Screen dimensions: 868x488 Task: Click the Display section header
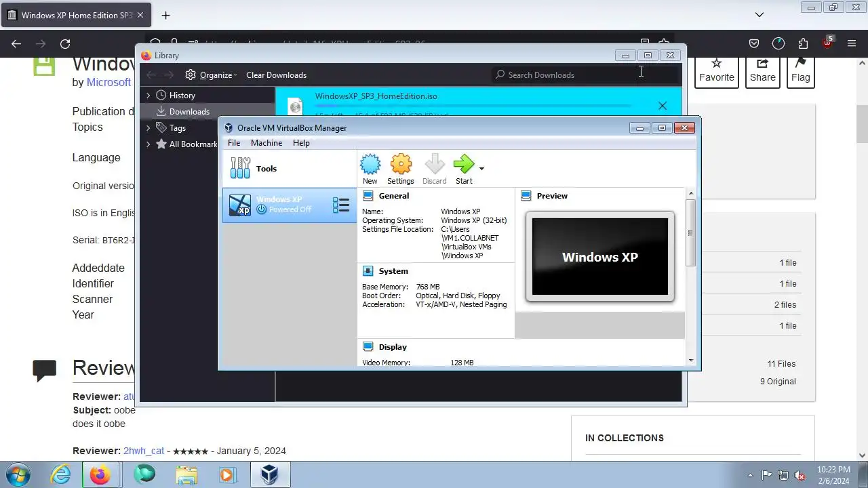click(393, 347)
